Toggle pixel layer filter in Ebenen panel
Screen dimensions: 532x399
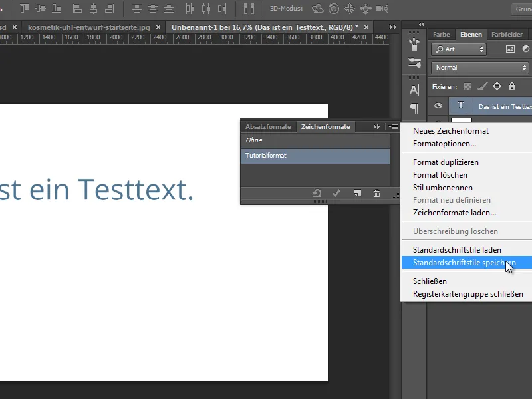pyautogui.click(x=510, y=49)
